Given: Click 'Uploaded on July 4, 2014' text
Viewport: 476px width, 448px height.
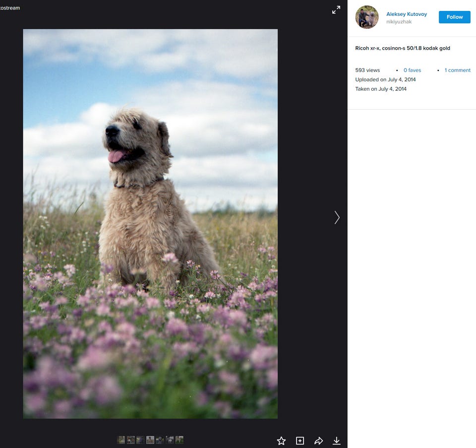Looking at the screenshot, I should 385,79.
